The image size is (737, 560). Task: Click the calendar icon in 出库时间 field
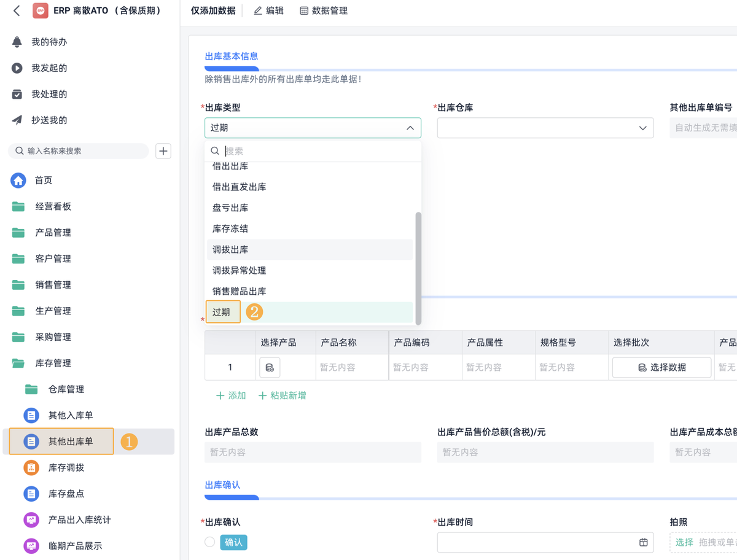(x=643, y=542)
